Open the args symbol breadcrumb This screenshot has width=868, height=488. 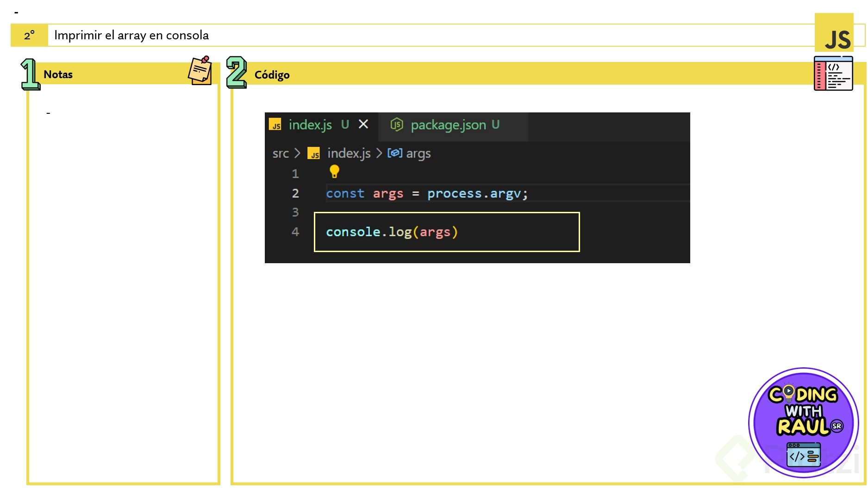tap(418, 154)
